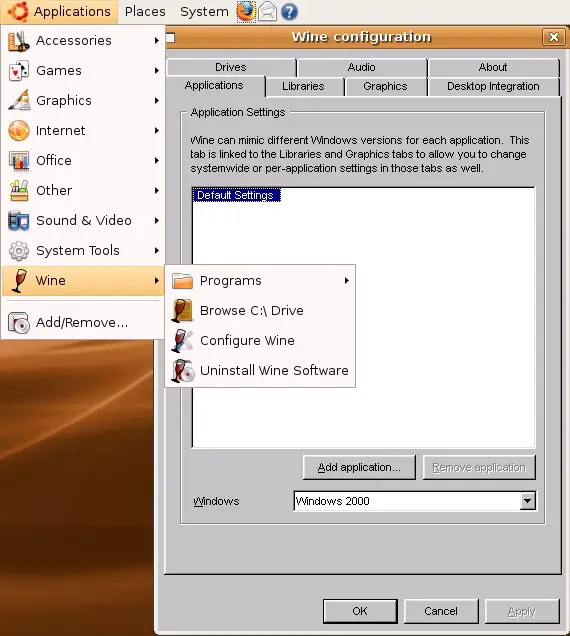Expand the Sound & Video submenu

[83, 221]
